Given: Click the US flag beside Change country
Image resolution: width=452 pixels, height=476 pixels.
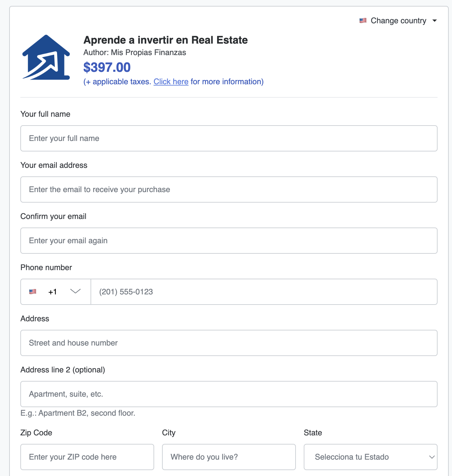Looking at the screenshot, I should pyautogui.click(x=363, y=21).
